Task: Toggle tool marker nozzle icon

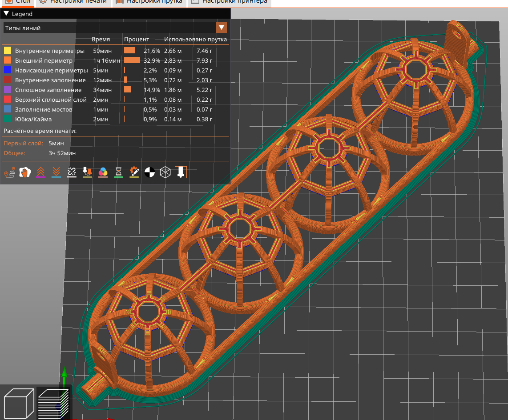Action: [x=181, y=172]
